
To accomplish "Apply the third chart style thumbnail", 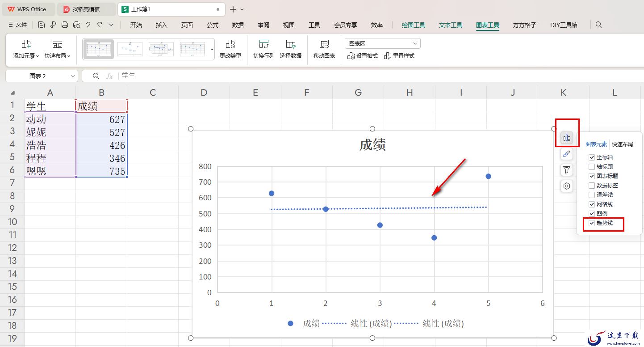I will (161, 49).
